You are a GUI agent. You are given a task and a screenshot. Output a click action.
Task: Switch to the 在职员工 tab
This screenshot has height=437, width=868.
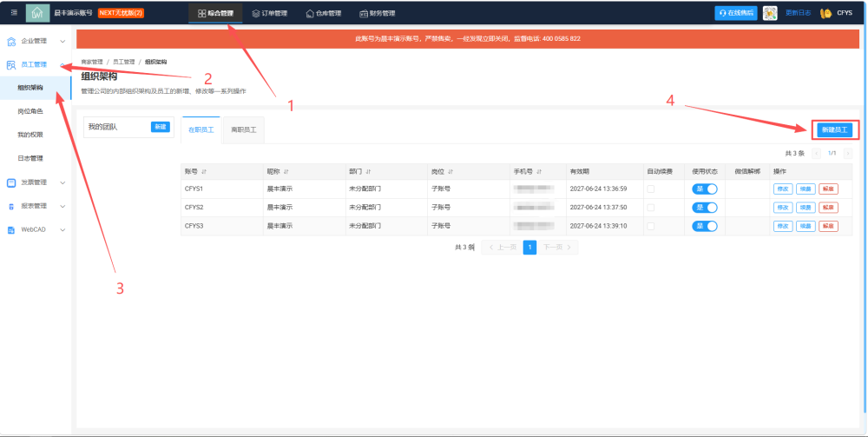coord(201,130)
